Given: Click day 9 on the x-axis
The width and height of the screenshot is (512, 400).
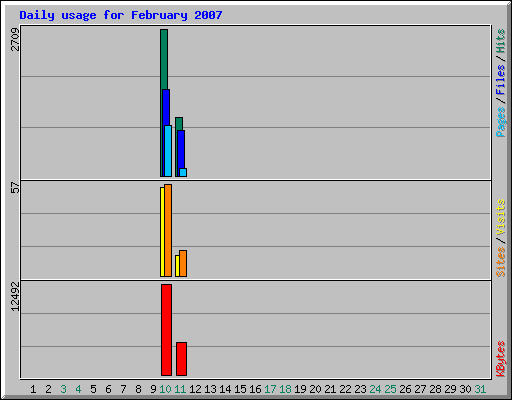Looking at the screenshot, I should tap(153, 389).
